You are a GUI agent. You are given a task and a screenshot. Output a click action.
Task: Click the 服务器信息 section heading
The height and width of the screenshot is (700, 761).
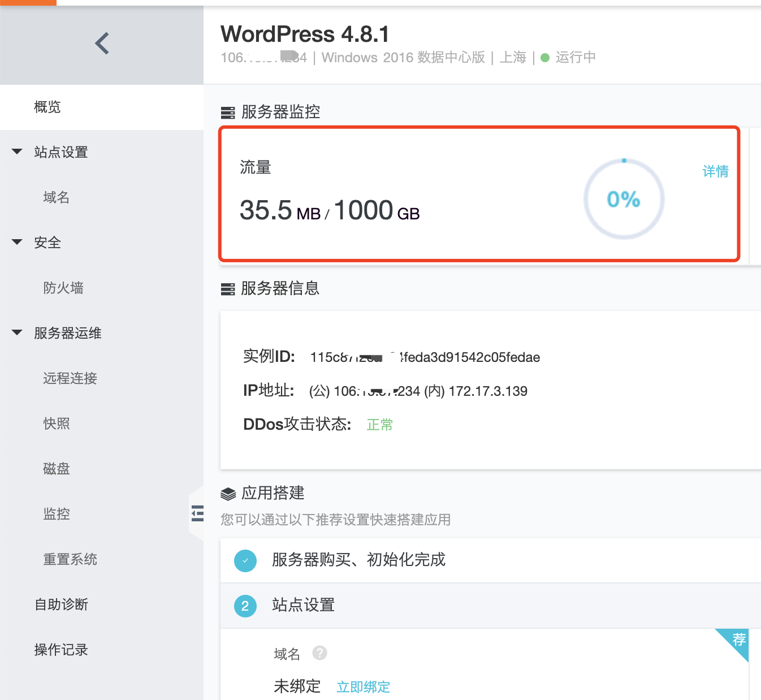coord(280,289)
